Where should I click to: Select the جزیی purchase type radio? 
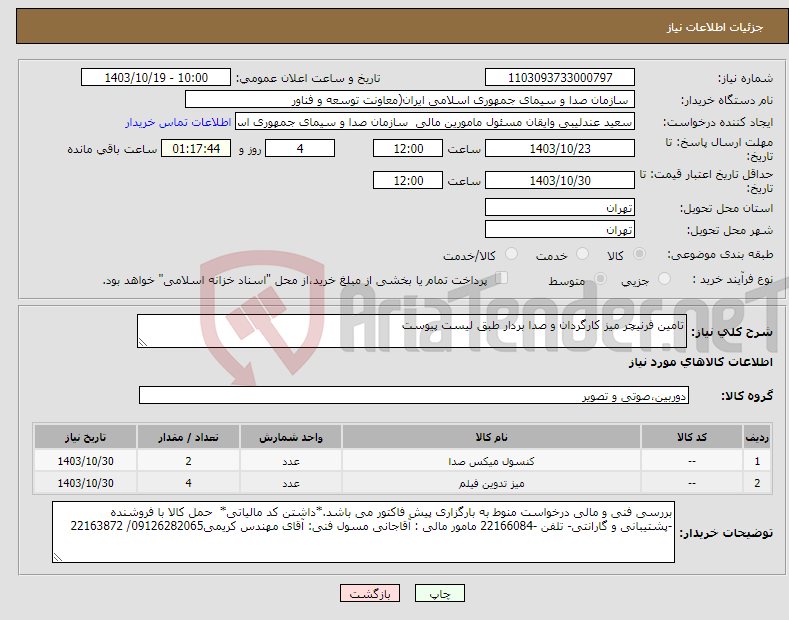pos(664,278)
